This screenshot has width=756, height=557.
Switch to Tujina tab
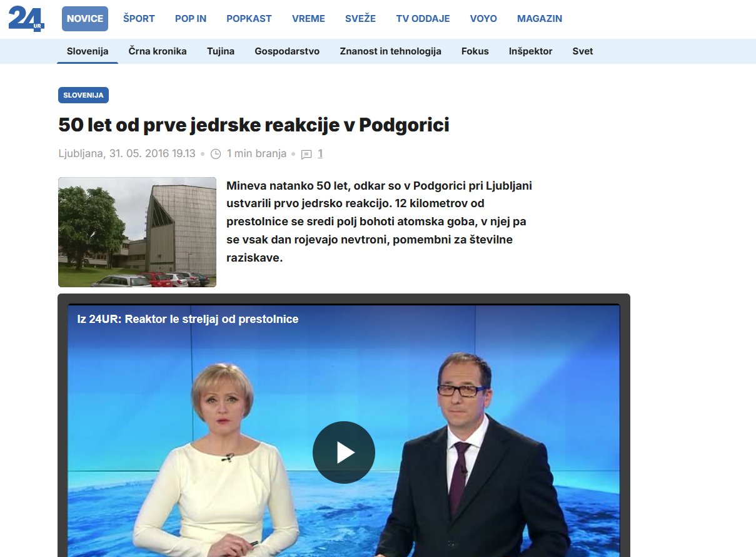[x=221, y=51]
